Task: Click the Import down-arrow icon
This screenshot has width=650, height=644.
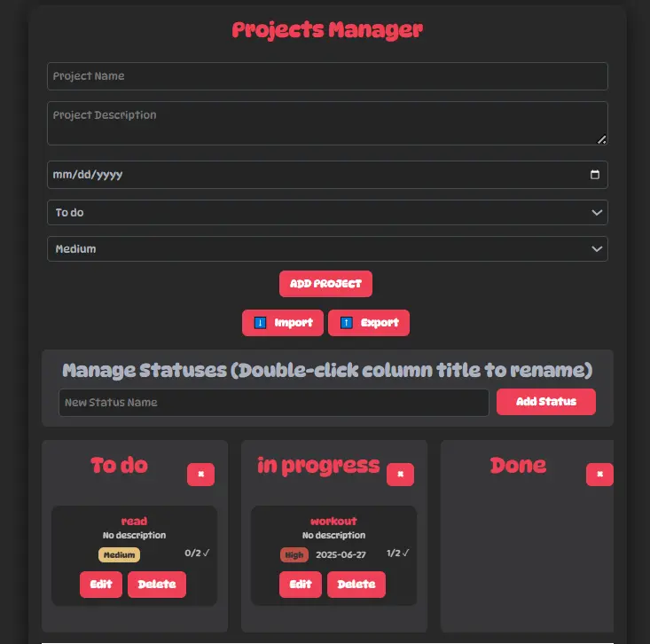Action: tap(260, 323)
